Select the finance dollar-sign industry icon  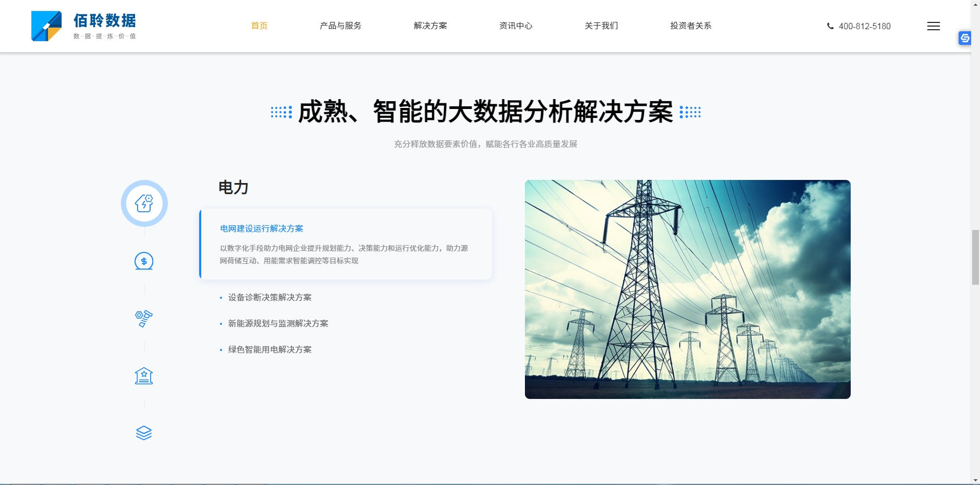[x=144, y=261]
